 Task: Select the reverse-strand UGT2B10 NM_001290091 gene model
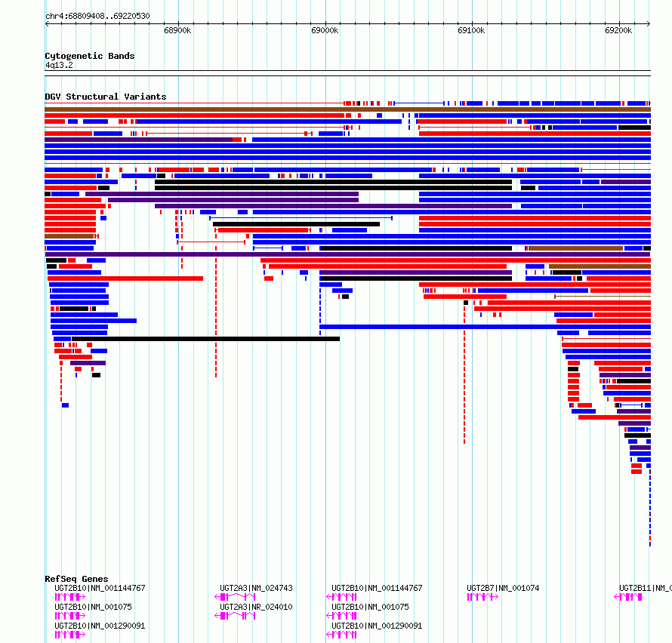point(341,635)
